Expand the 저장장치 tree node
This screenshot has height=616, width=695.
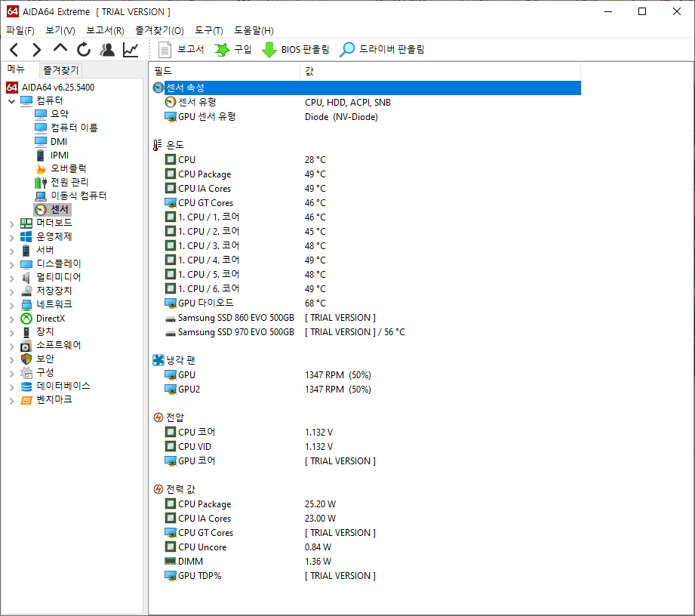(12, 292)
